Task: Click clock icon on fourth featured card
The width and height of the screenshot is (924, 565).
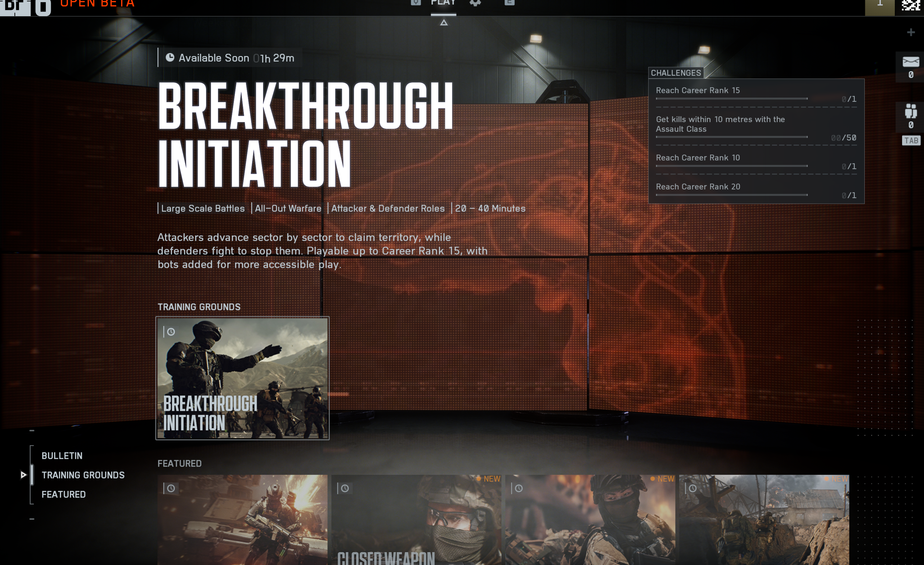Action: tap(693, 488)
